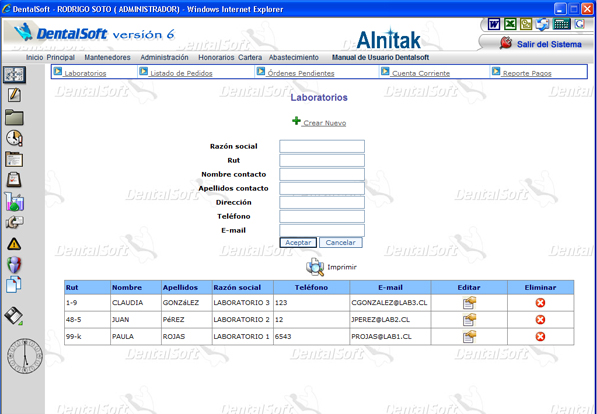Screen dimensions: 597x414
Task: Open the user figure sidebar icon
Action: click(14, 264)
